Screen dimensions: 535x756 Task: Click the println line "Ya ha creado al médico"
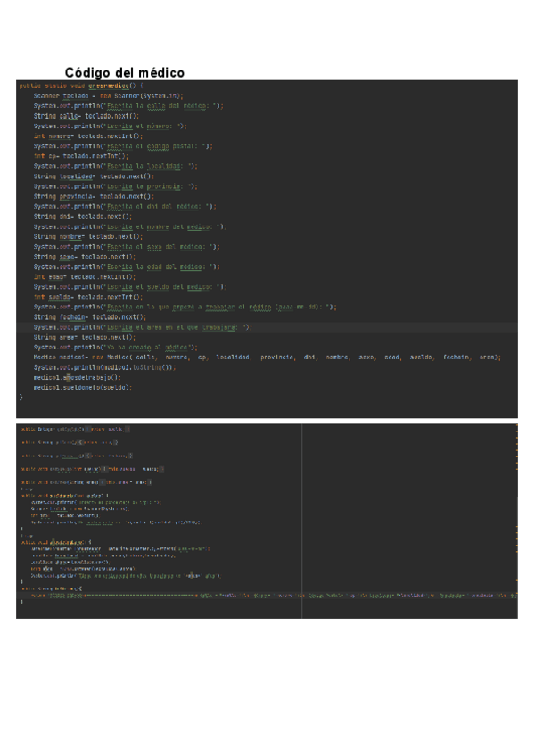click(x=116, y=348)
